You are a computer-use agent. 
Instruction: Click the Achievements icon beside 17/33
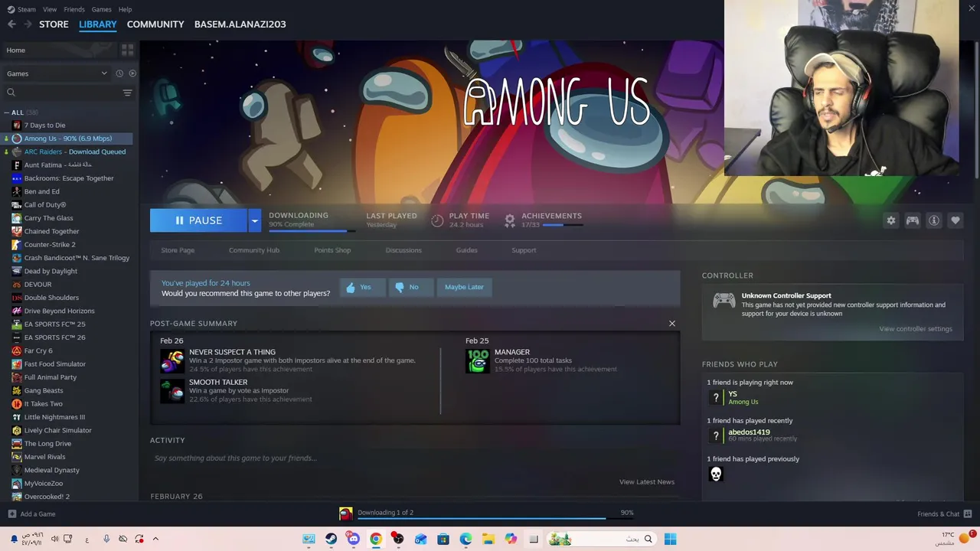point(510,220)
